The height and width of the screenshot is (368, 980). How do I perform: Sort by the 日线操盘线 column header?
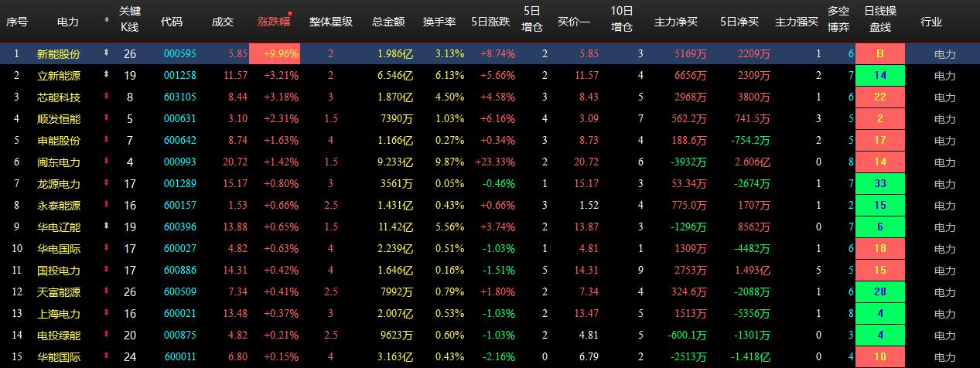[x=880, y=19]
